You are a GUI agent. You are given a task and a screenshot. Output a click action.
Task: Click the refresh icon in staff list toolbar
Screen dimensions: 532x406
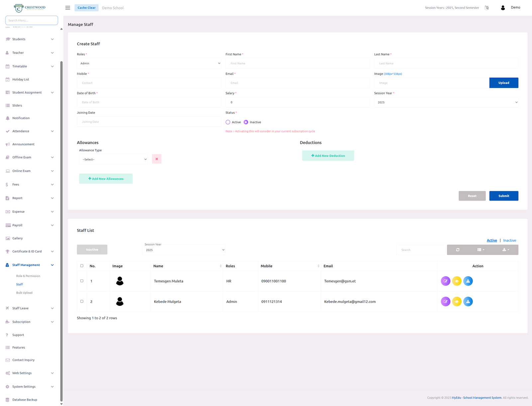coord(458,250)
